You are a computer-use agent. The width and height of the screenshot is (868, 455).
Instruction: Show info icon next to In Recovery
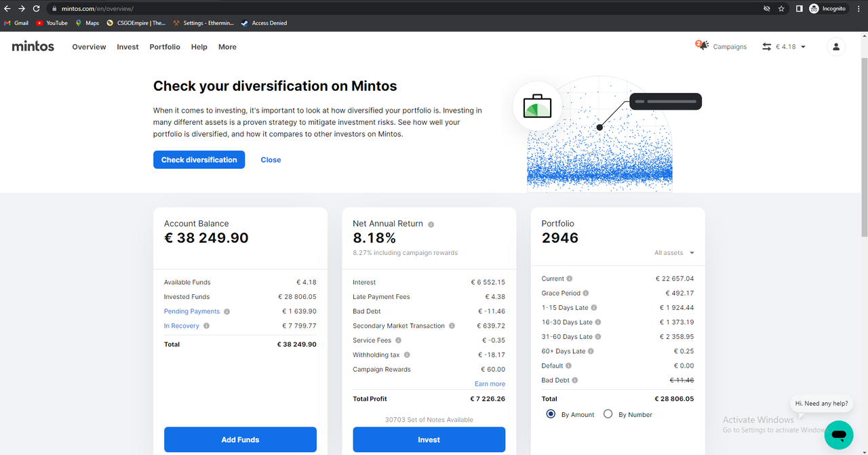click(207, 326)
